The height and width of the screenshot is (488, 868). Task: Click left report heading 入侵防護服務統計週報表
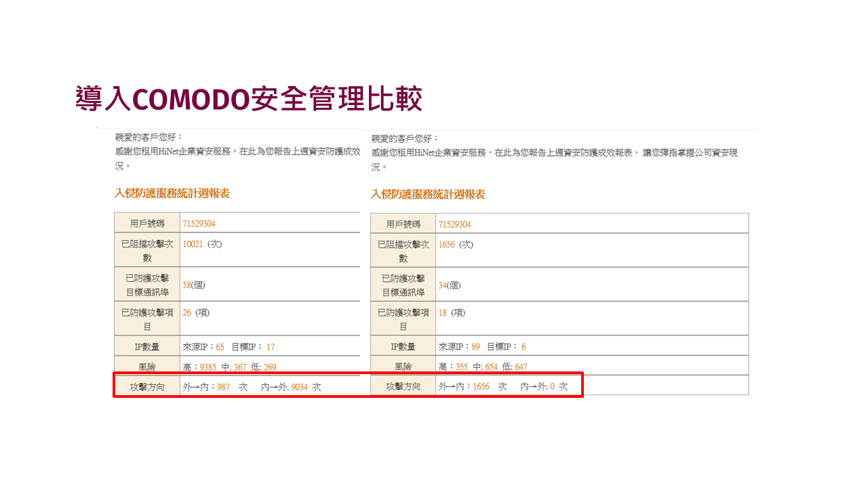(172, 193)
